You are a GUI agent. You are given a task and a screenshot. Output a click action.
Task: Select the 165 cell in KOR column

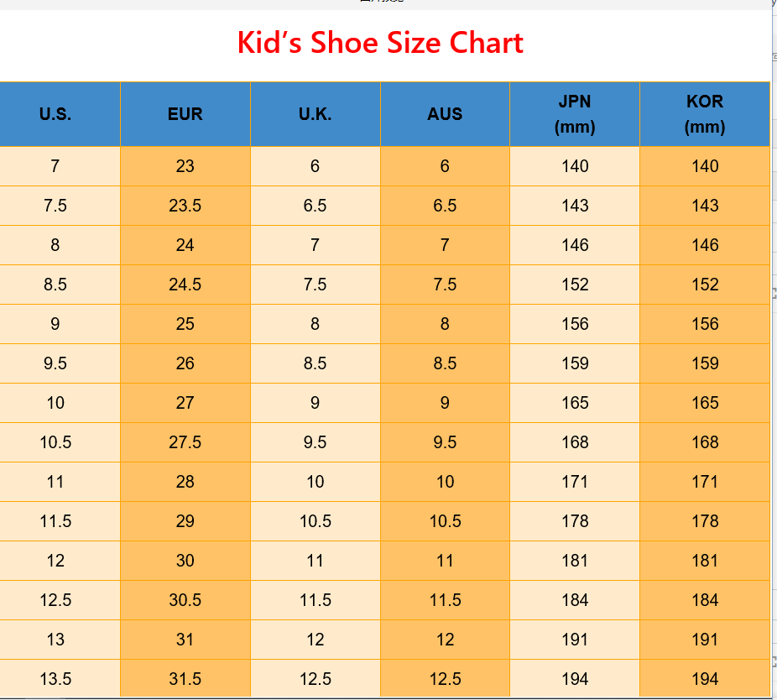(705, 403)
